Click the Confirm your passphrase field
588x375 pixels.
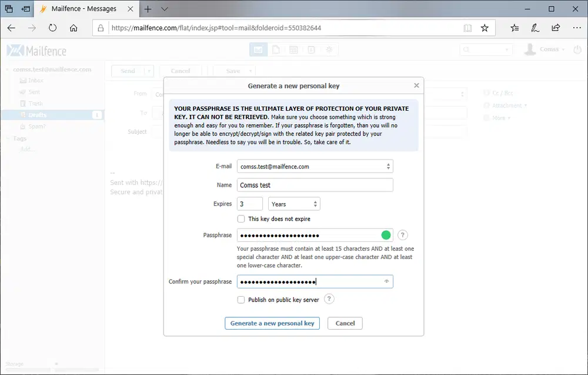pos(315,281)
